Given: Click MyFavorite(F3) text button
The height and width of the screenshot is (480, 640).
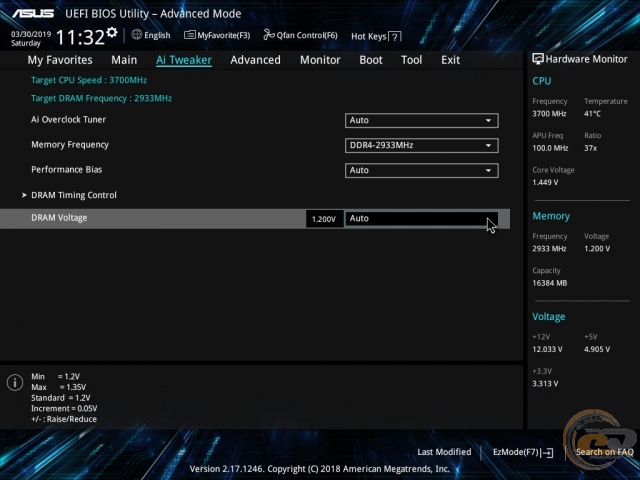Looking at the screenshot, I should [224, 36].
